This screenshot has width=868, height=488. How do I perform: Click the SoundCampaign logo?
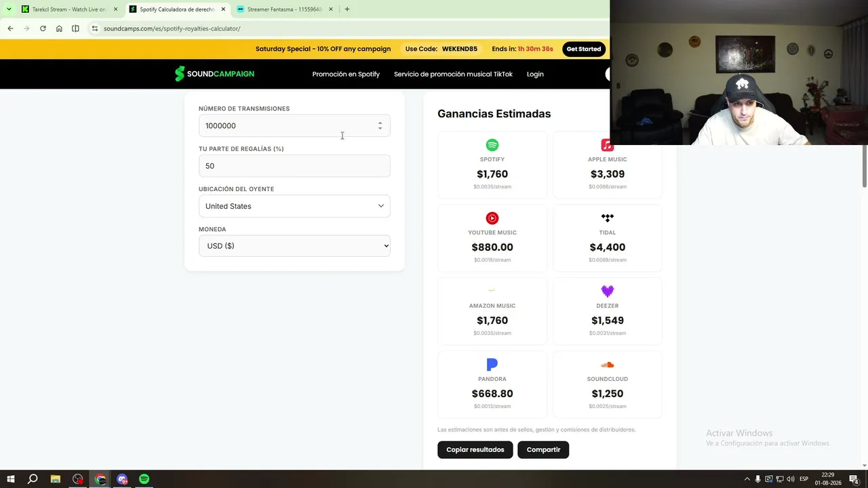click(214, 74)
